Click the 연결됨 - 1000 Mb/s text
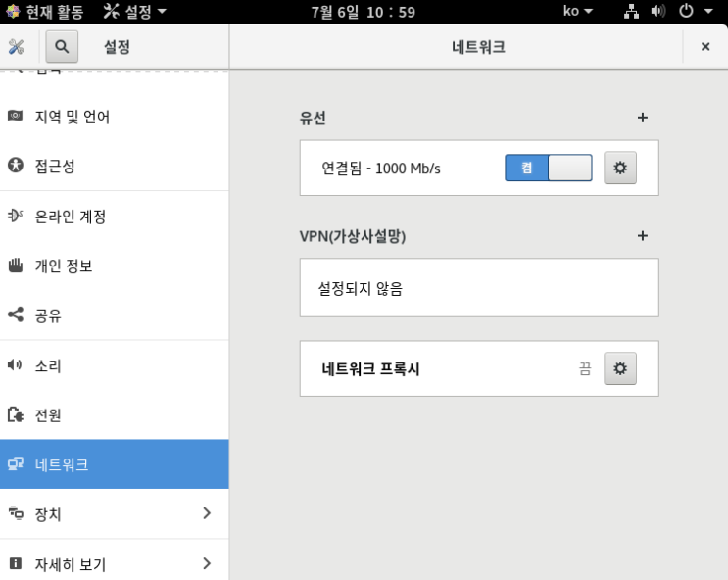 click(381, 169)
